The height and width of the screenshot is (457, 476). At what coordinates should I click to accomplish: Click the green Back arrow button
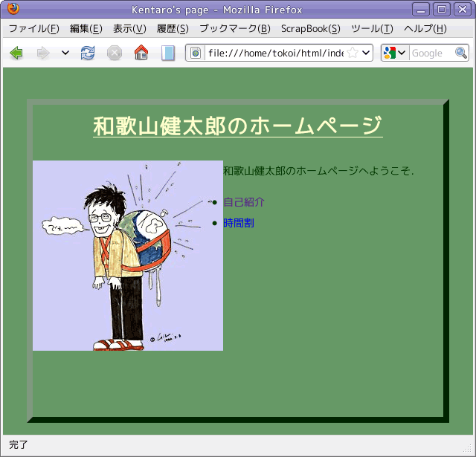[x=16, y=53]
